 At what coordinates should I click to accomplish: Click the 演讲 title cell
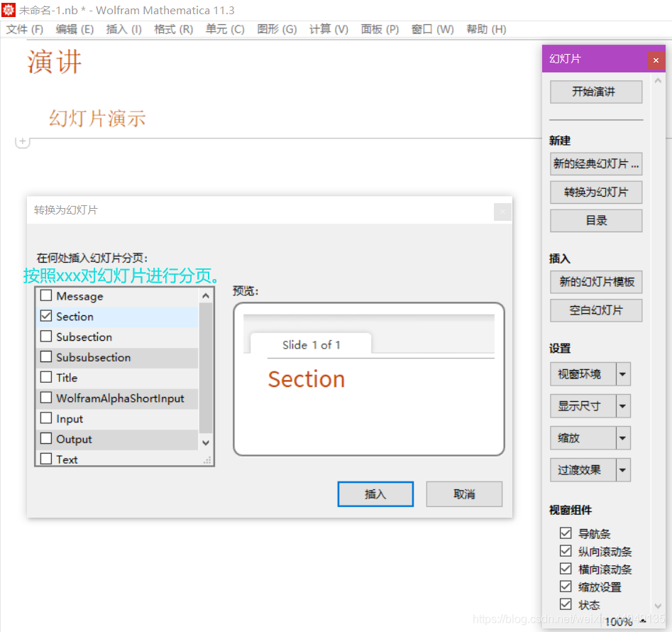pos(55,62)
